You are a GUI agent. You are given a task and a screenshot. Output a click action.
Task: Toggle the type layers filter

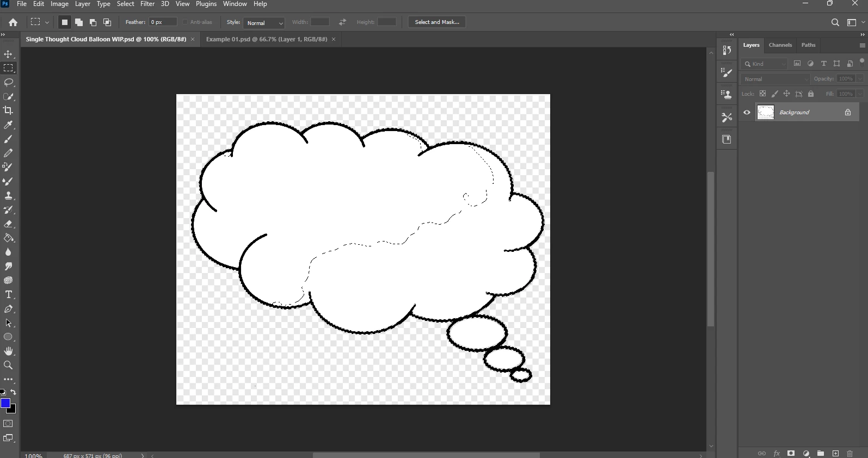(823, 64)
